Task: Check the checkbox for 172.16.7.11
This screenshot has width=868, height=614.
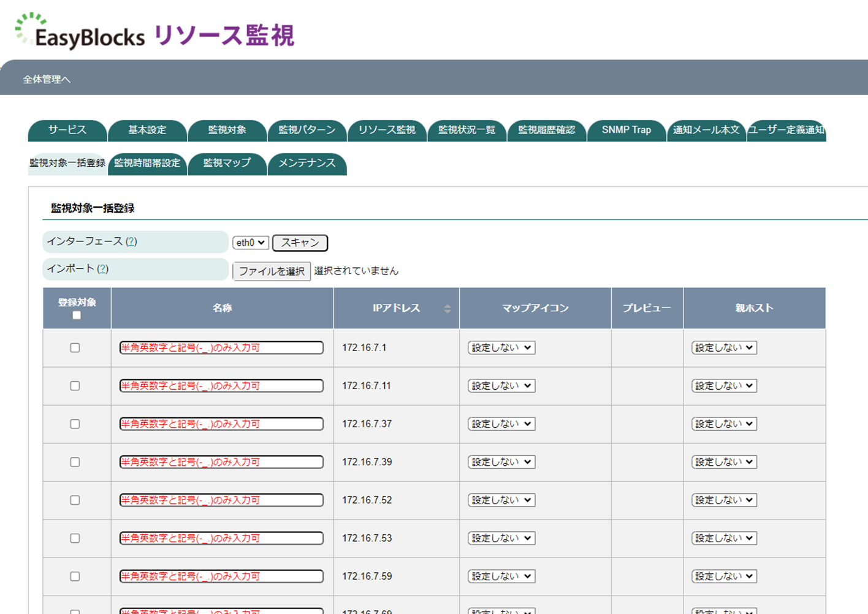Action: [75, 386]
